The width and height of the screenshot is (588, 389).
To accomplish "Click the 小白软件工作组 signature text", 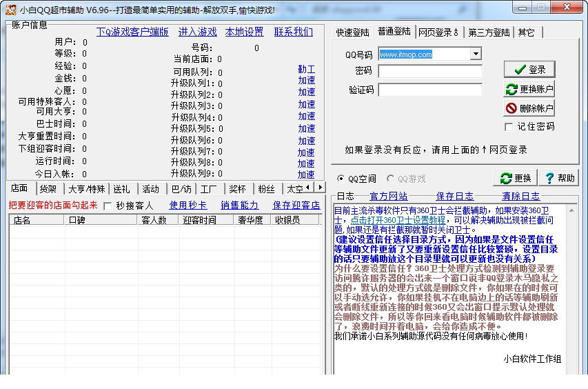I will pos(532,359).
